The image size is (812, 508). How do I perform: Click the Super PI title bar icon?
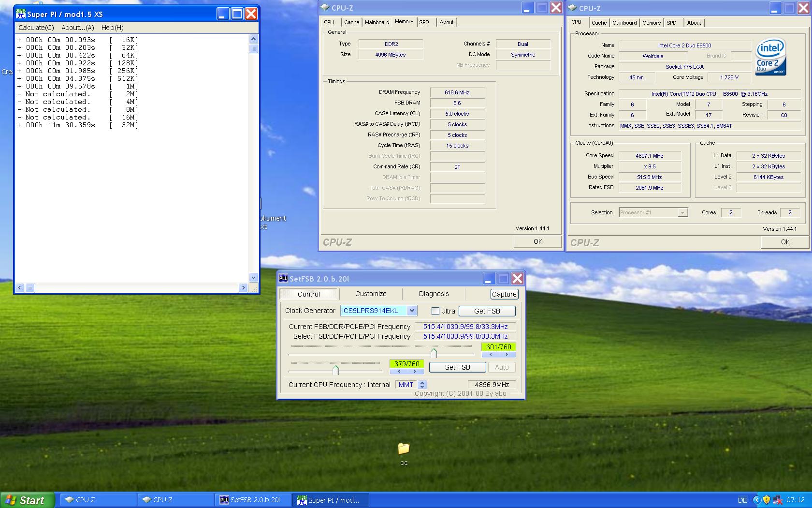click(21, 14)
